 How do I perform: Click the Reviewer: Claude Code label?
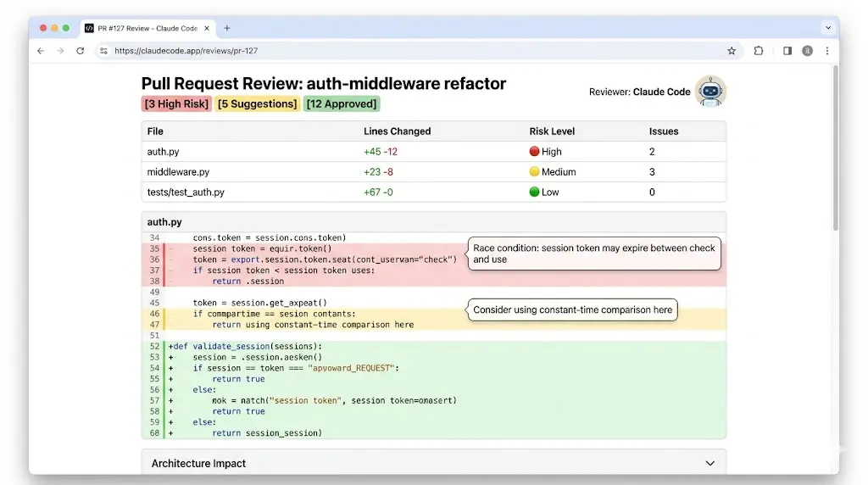(639, 92)
